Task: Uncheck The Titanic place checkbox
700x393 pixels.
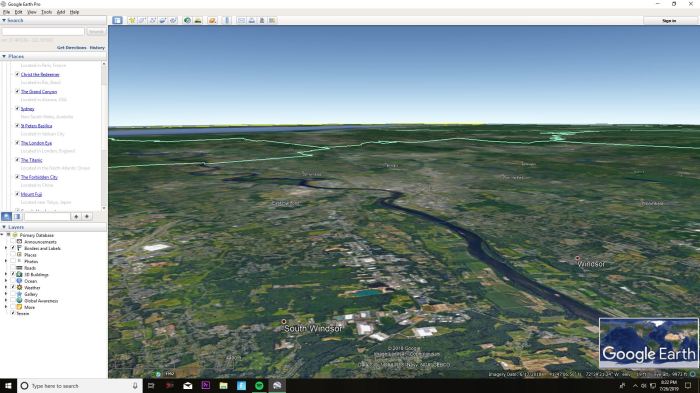Action: 17,160
